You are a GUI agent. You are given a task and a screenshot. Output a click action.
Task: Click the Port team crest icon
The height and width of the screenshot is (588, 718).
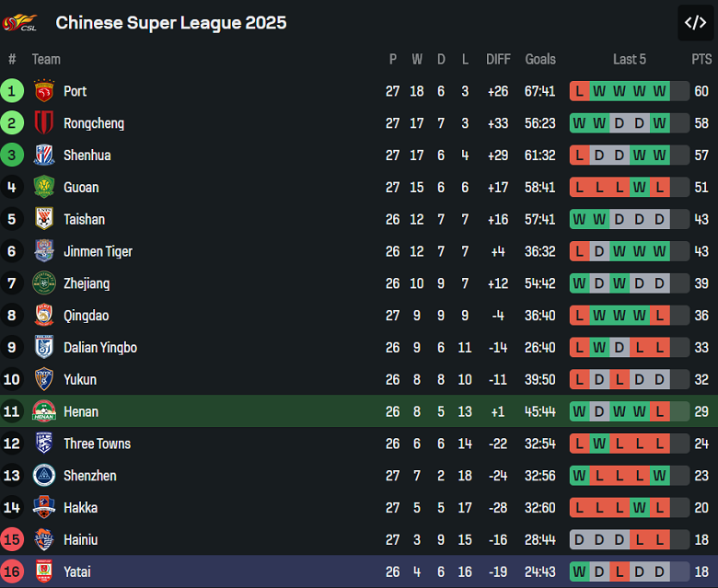point(44,91)
